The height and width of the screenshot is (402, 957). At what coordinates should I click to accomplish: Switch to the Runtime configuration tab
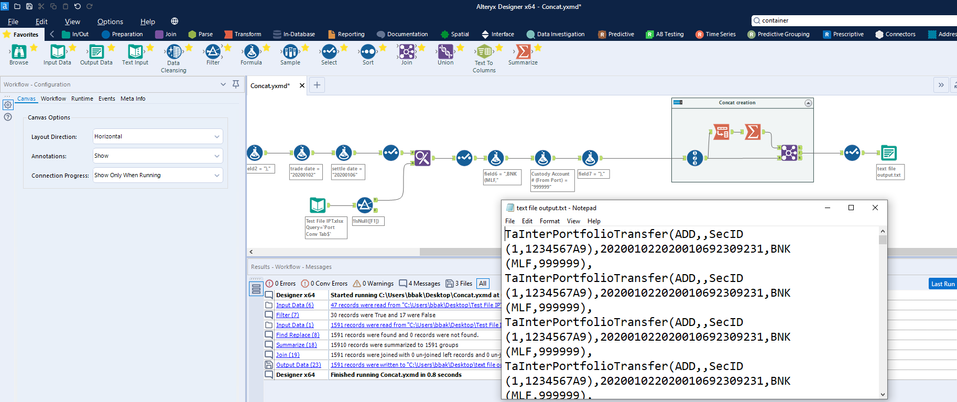82,98
